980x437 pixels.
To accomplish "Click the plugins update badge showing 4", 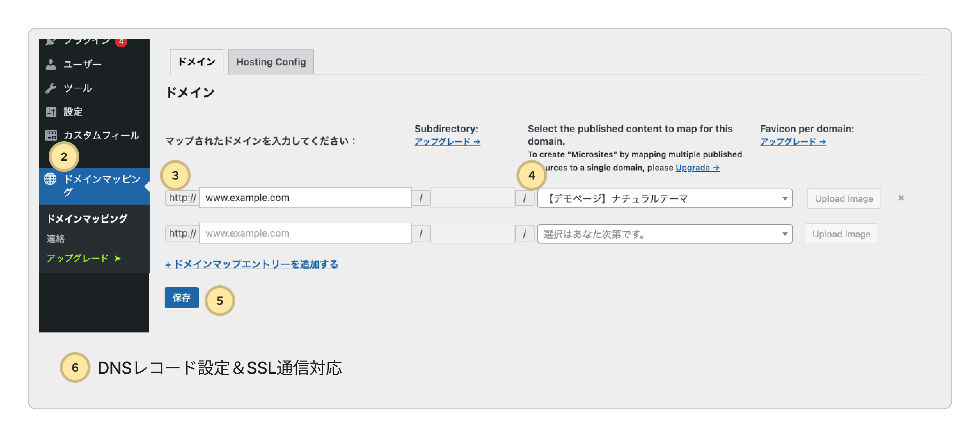I will [x=121, y=42].
